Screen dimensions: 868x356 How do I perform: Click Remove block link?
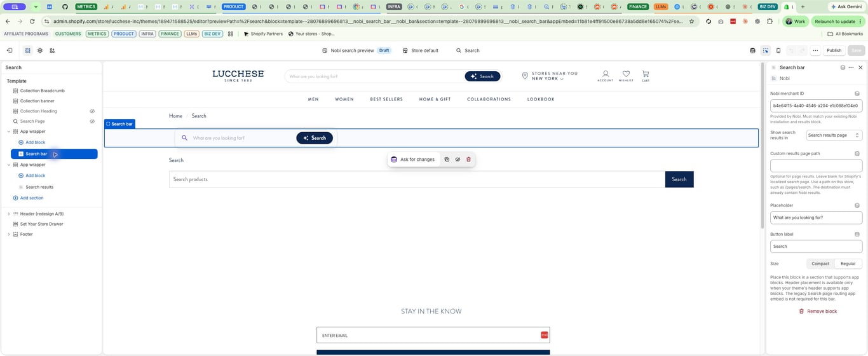[x=818, y=311]
